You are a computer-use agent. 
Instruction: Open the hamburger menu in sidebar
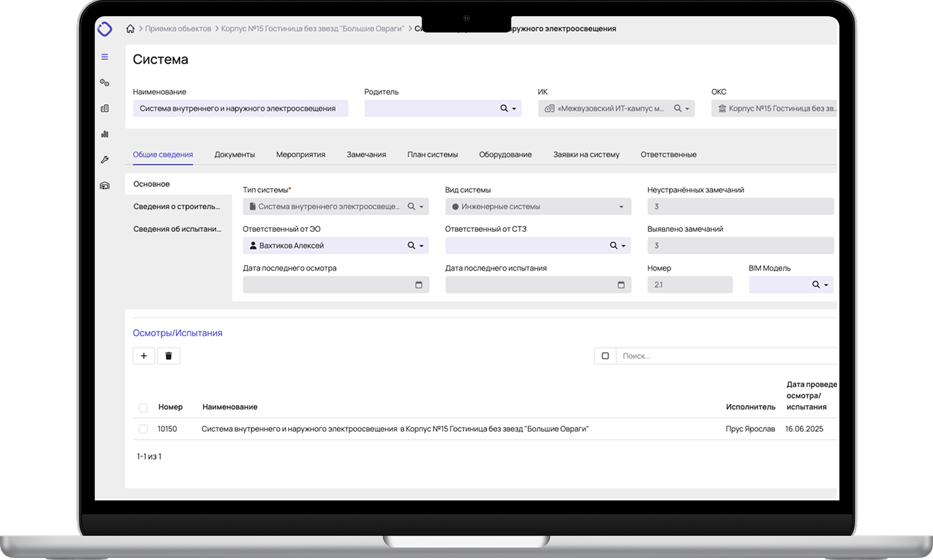pyautogui.click(x=105, y=57)
